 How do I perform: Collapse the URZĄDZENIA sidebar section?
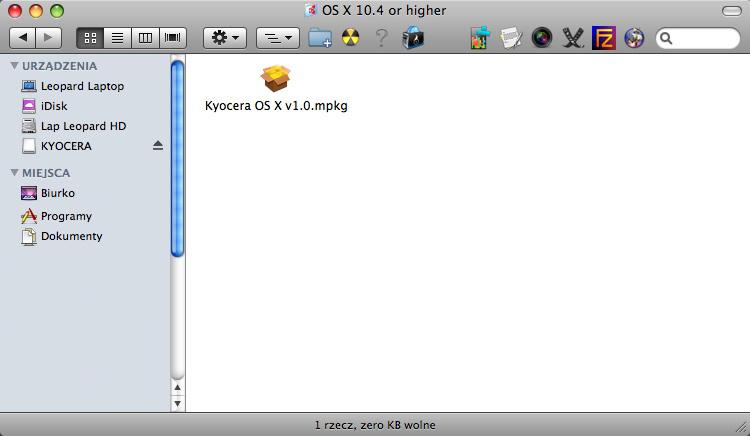(x=14, y=65)
